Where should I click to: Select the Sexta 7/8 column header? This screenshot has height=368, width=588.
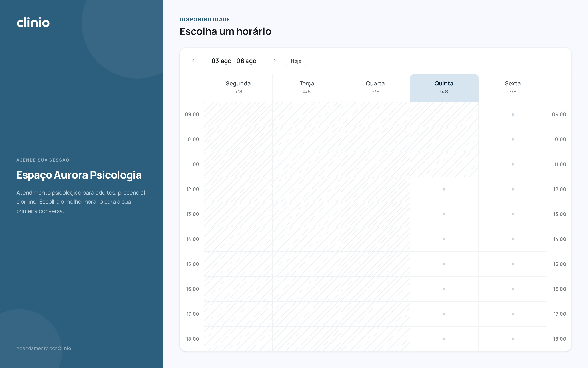point(513,88)
